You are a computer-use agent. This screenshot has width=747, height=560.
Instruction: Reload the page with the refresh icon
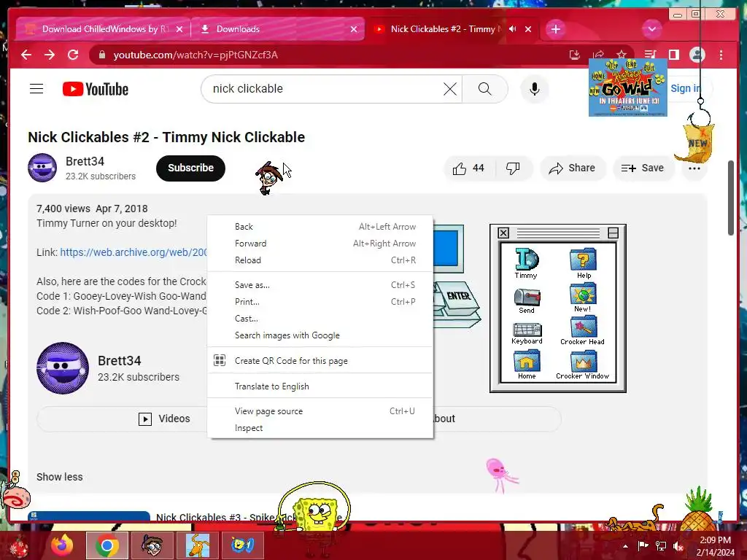pos(73,55)
